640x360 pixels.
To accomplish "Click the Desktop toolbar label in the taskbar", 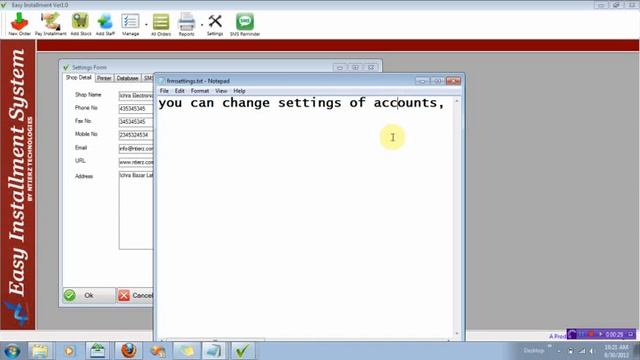I will 534,351.
